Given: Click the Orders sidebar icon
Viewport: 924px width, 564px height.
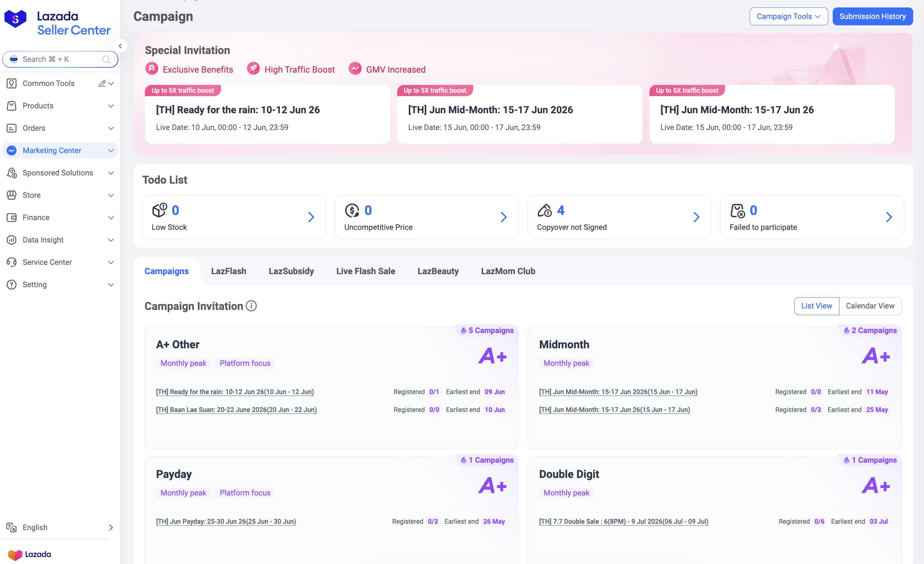Looking at the screenshot, I should pos(12,128).
